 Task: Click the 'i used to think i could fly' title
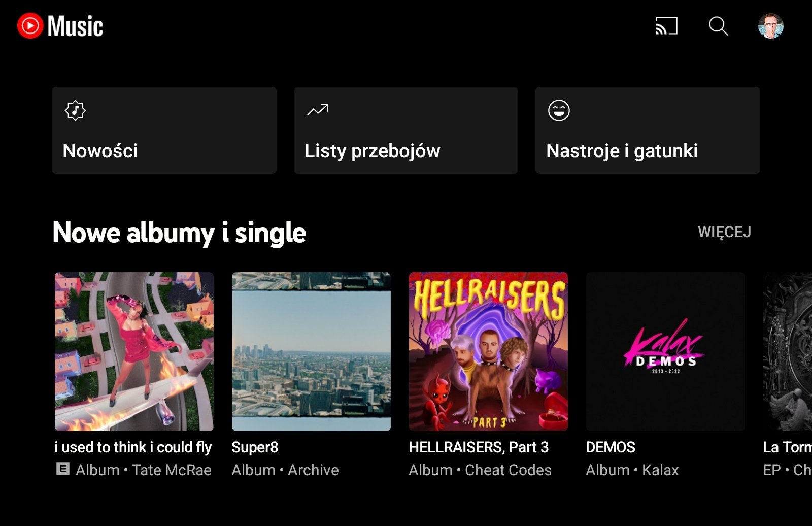133,447
